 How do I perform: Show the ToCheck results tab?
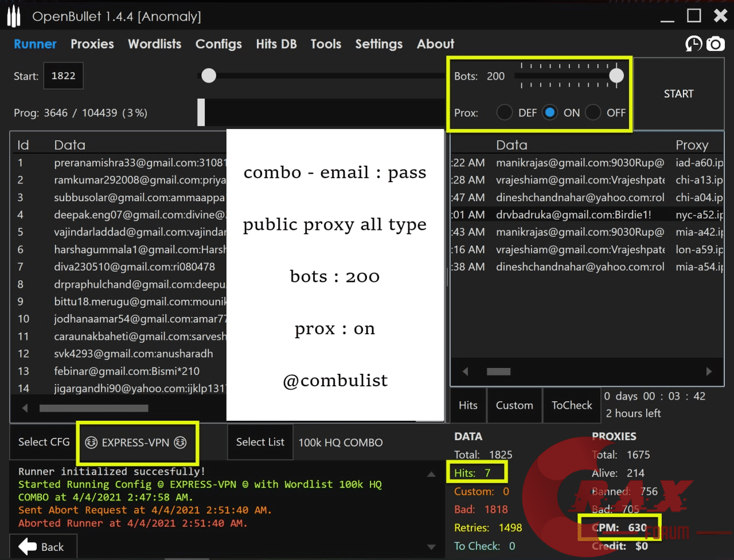coord(572,405)
